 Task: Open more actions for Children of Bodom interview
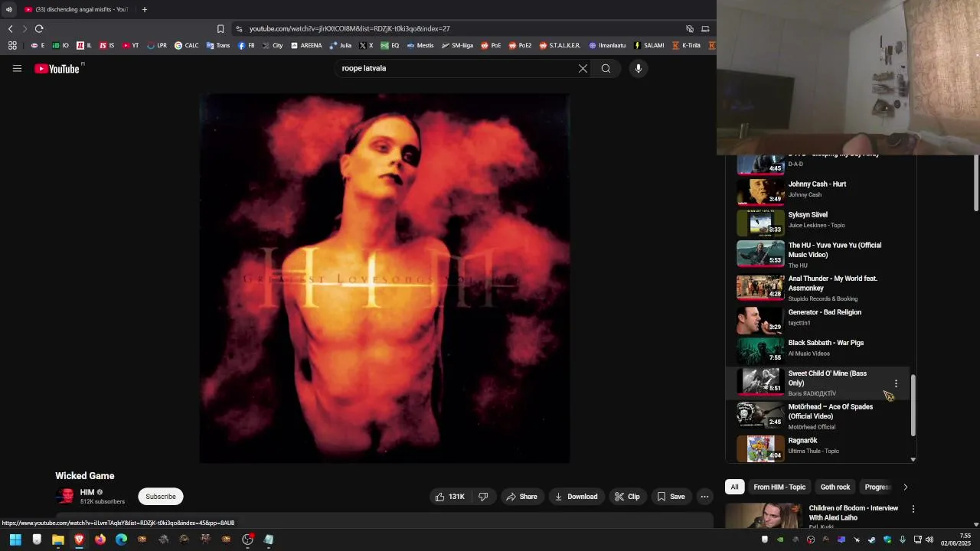(913, 509)
